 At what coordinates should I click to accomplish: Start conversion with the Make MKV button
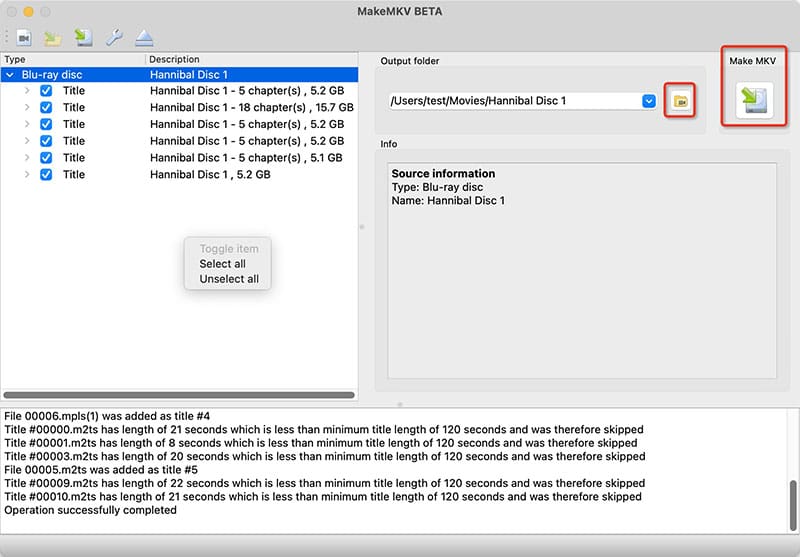tap(753, 101)
